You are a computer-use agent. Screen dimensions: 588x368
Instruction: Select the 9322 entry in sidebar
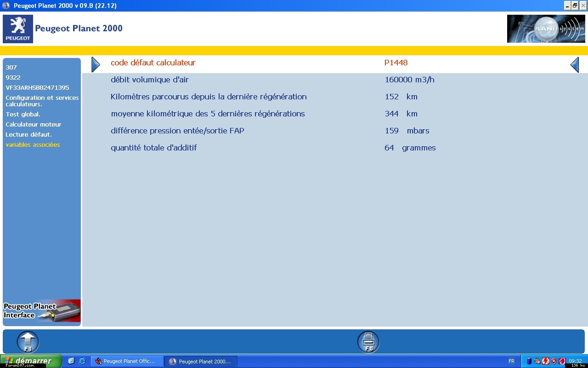point(13,77)
